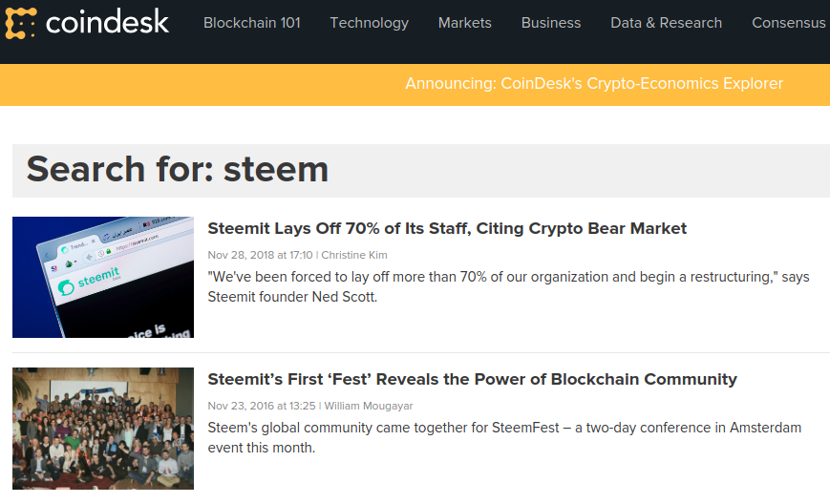Viewport: 830px width, 504px height.
Task: Open the Steemit layoffs article headline
Action: 447,228
